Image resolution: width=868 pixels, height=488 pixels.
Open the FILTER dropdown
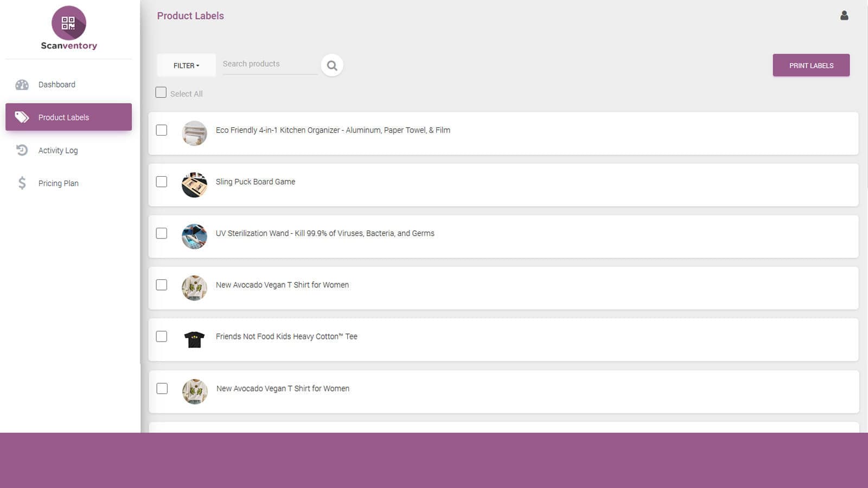[x=186, y=65]
